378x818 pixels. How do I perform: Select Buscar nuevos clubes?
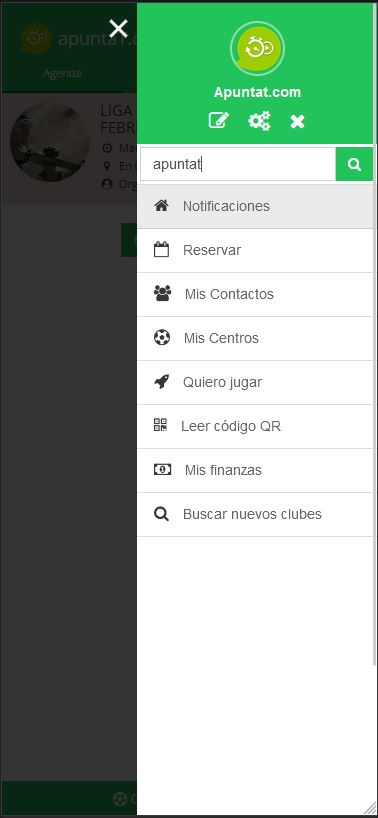pos(255,514)
